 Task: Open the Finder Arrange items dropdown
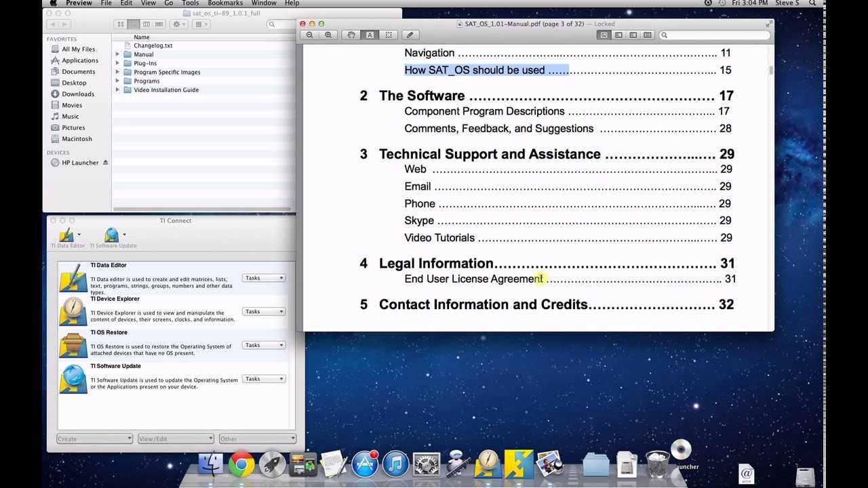[x=201, y=24]
